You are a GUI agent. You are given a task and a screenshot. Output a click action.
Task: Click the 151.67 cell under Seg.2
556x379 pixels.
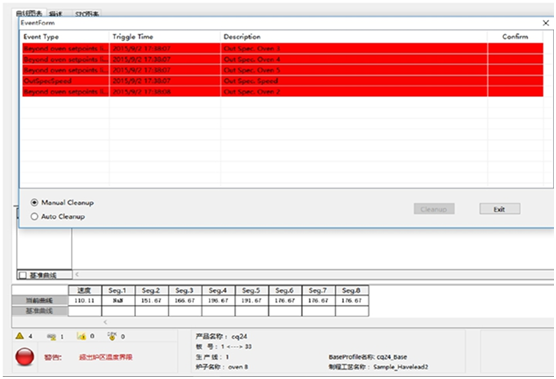151,300
